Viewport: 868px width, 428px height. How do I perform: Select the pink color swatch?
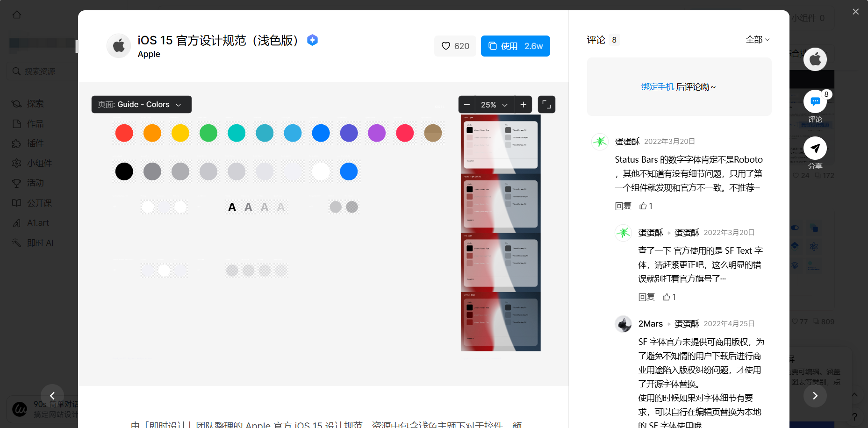405,133
